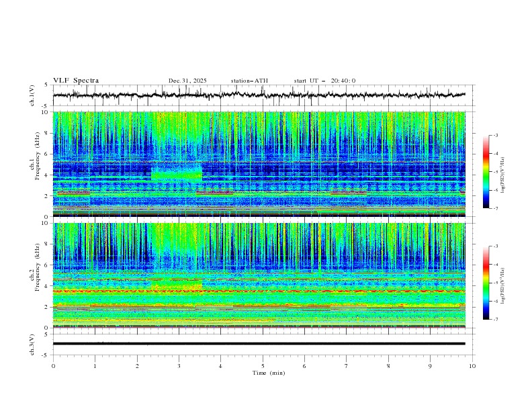
Task: Click the ch.1 spectrogram '8' frequency tick label
Action: pyautogui.click(x=48, y=133)
